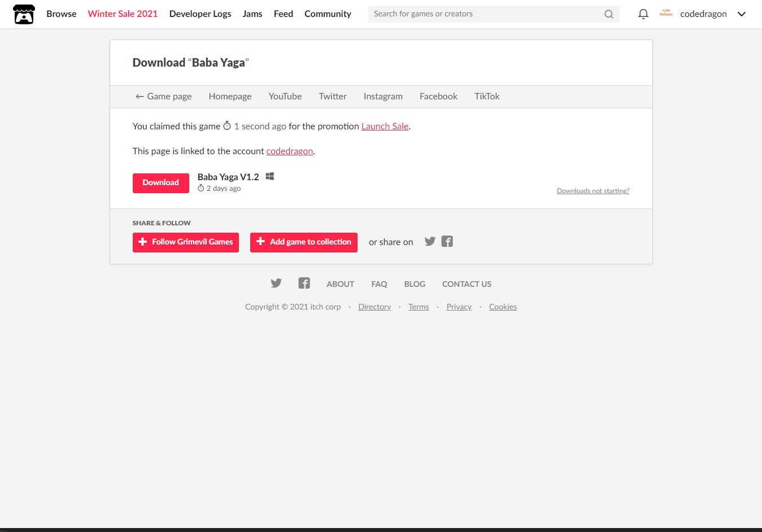Go to Developer Logs
This screenshot has width=762, height=532.
pyautogui.click(x=200, y=14)
